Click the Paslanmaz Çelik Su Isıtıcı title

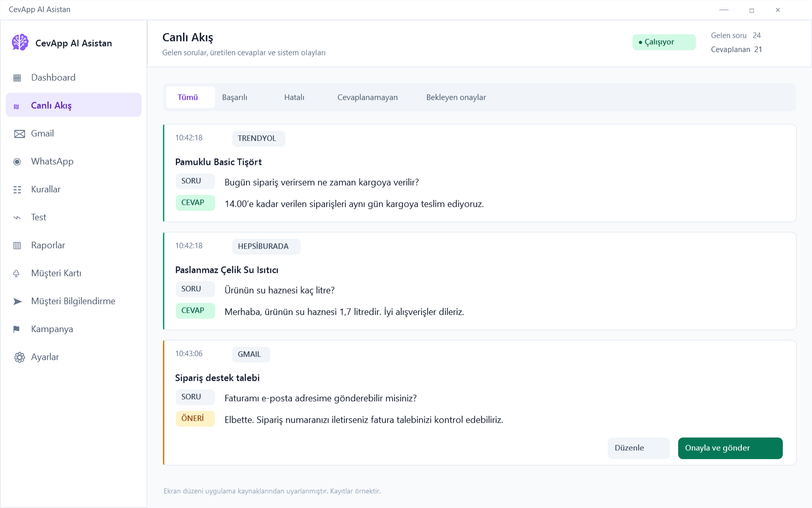[226, 270]
